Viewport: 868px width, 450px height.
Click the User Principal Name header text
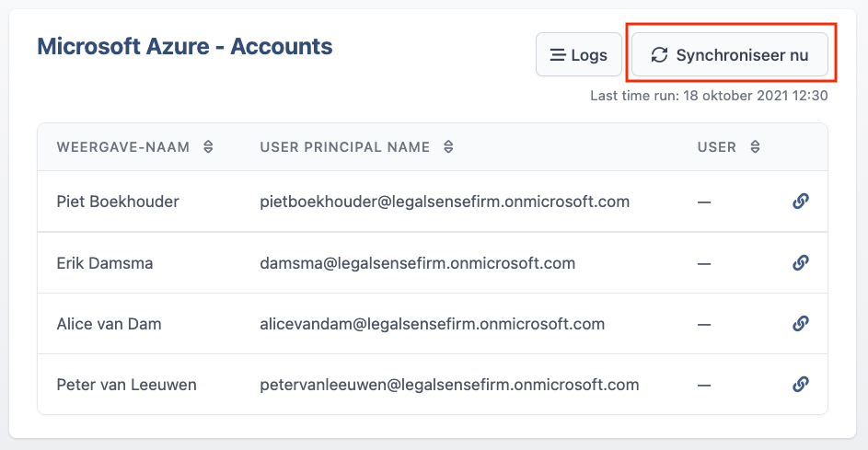click(x=345, y=146)
